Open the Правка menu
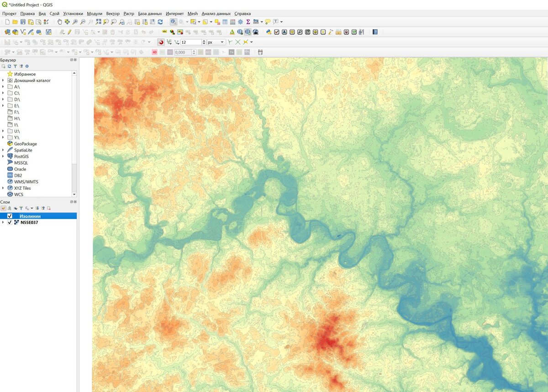548x392 pixels. [x=27, y=14]
